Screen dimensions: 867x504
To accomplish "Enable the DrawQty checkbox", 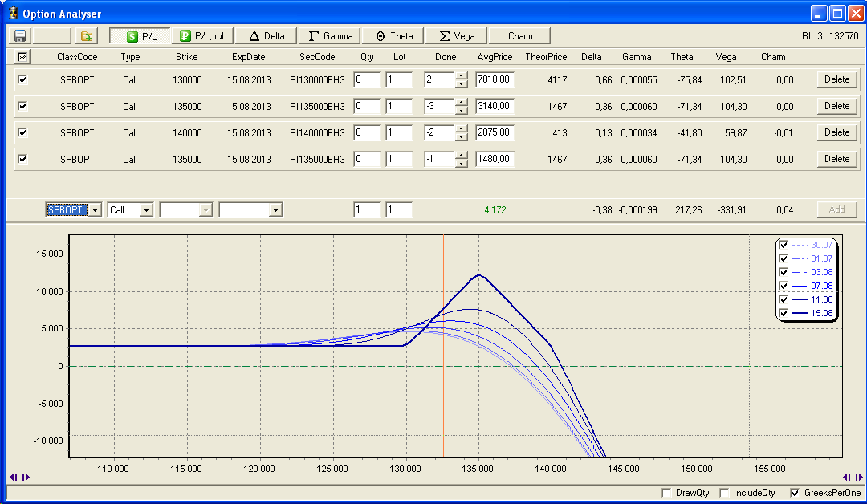I will click(x=666, y=493).
